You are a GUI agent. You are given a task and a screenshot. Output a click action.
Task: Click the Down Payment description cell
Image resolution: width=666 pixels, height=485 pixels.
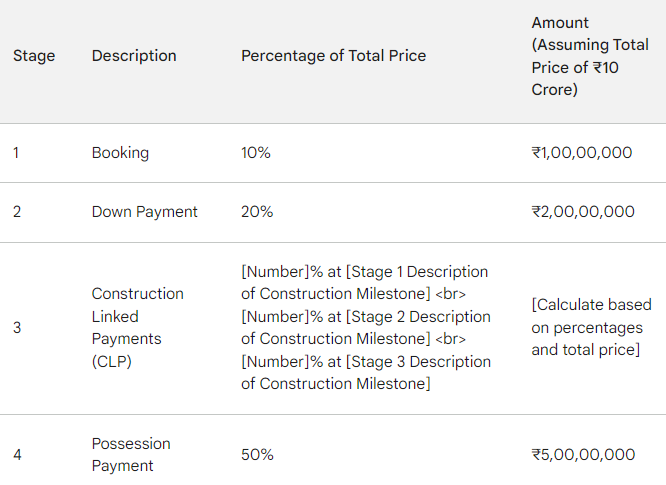(x=144, y=211)
